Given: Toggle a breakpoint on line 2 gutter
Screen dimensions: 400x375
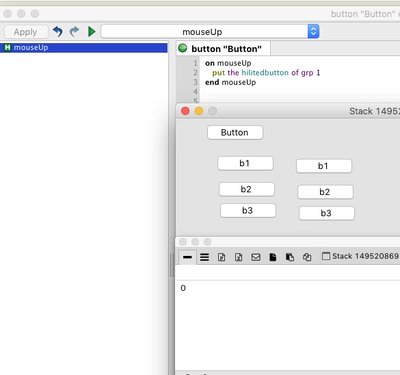Looking at the screenshot, I should click(188, 73).
